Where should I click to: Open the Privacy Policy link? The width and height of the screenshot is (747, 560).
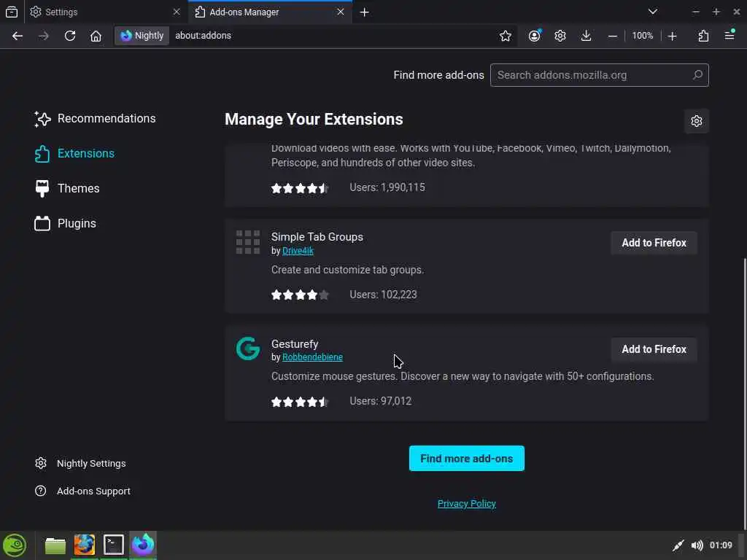[467, 504]
